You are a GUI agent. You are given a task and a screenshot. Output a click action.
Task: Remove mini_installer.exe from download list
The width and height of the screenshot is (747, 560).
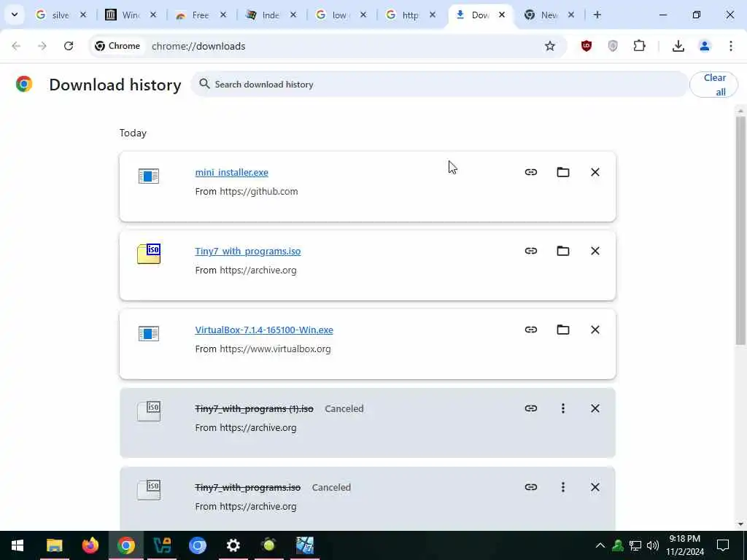595,172
